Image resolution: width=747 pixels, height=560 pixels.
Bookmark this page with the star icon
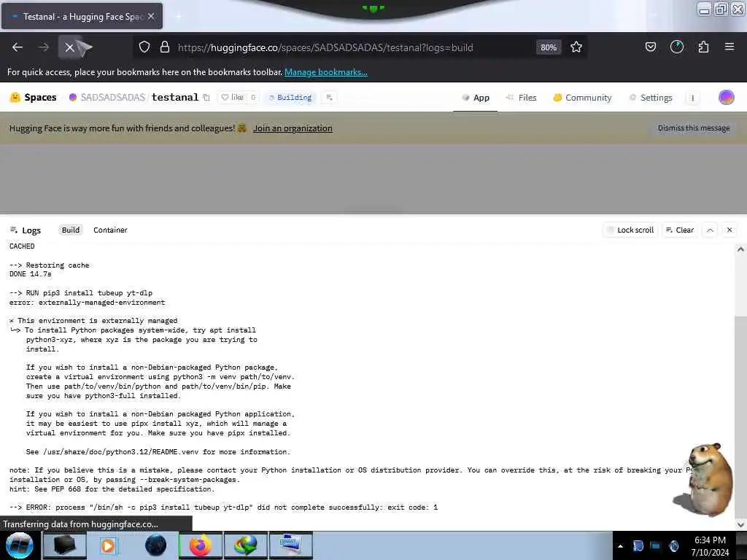coord(576,47)
